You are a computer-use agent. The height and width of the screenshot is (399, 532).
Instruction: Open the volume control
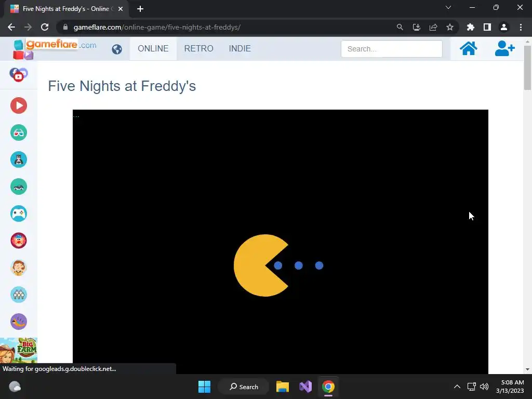point(484,387)
